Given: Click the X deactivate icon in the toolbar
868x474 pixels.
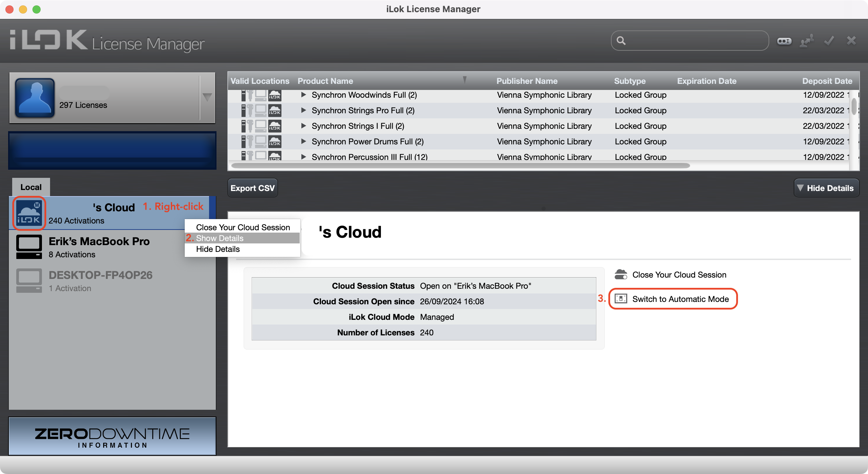Looking at the screenshot, I should click(x=851, y=41).
